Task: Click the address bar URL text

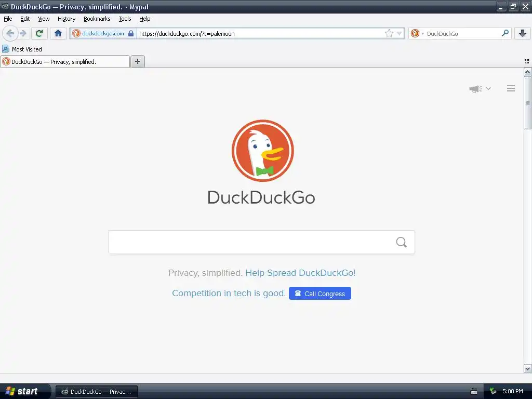Action: (x=187, y=34)
